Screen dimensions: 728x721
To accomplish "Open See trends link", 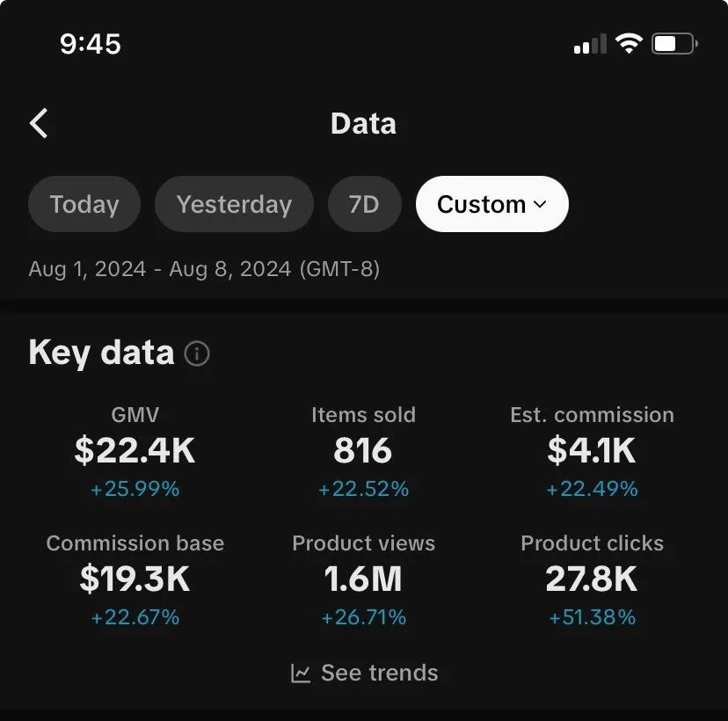I will click(364, 673).
